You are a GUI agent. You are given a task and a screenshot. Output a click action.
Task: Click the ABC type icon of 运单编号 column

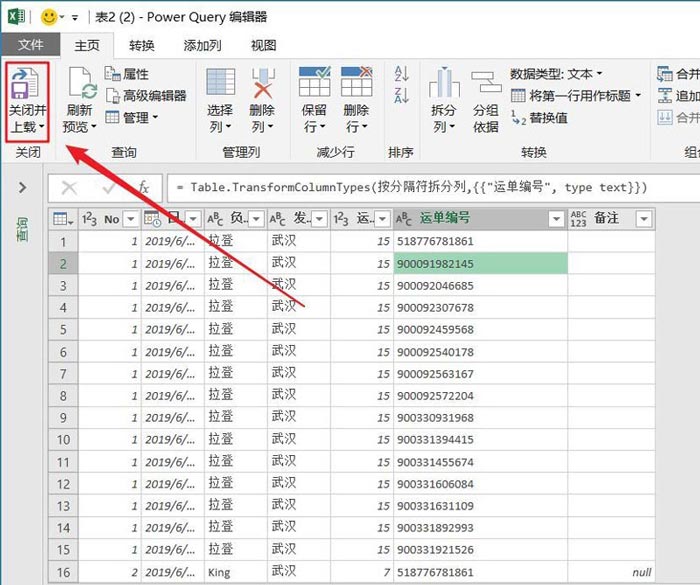404,219
